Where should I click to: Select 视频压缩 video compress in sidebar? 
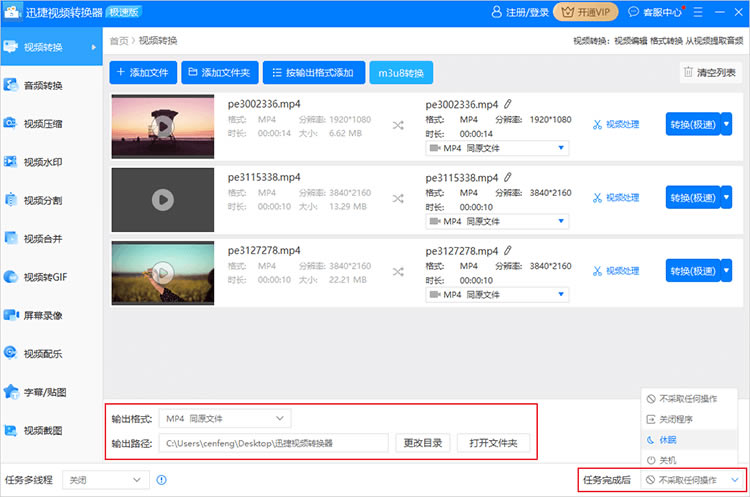coord(42,123)
